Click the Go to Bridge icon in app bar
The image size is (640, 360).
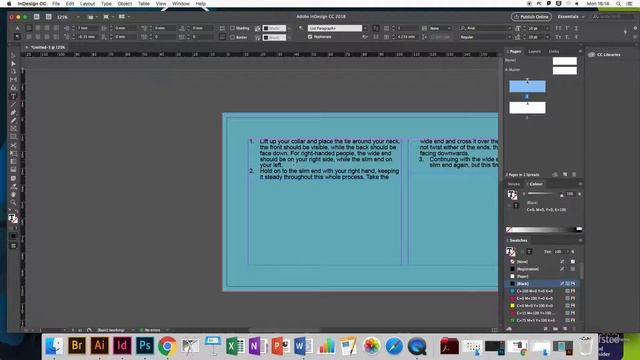pos(37,17)
